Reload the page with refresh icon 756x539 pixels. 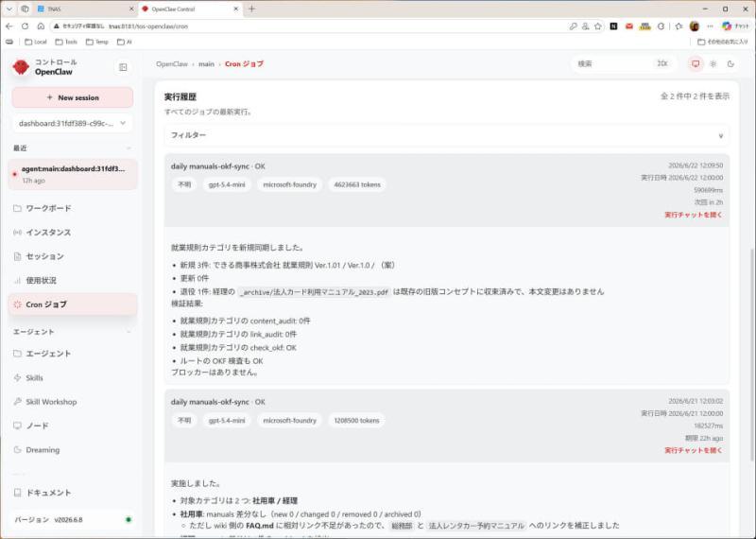click(26, 26)
